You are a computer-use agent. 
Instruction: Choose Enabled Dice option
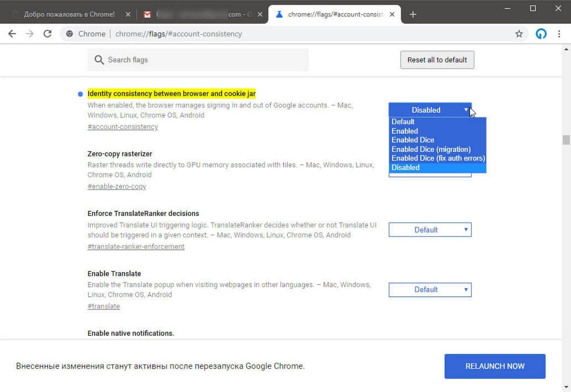coord(437,140)
